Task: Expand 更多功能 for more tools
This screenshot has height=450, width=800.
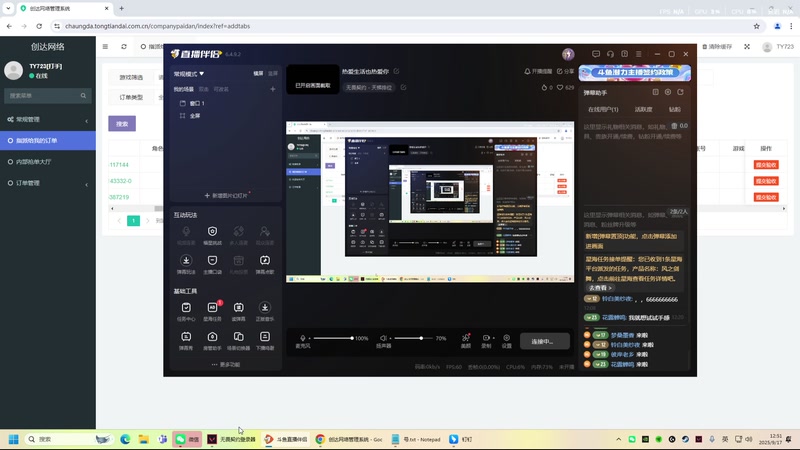Action: pos(226,365)
